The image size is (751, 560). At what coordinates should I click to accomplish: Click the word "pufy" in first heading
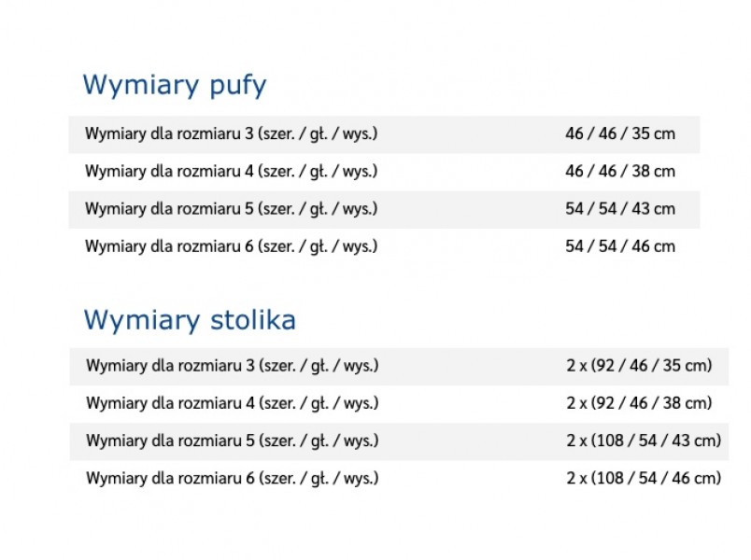(x=238, y=87)
